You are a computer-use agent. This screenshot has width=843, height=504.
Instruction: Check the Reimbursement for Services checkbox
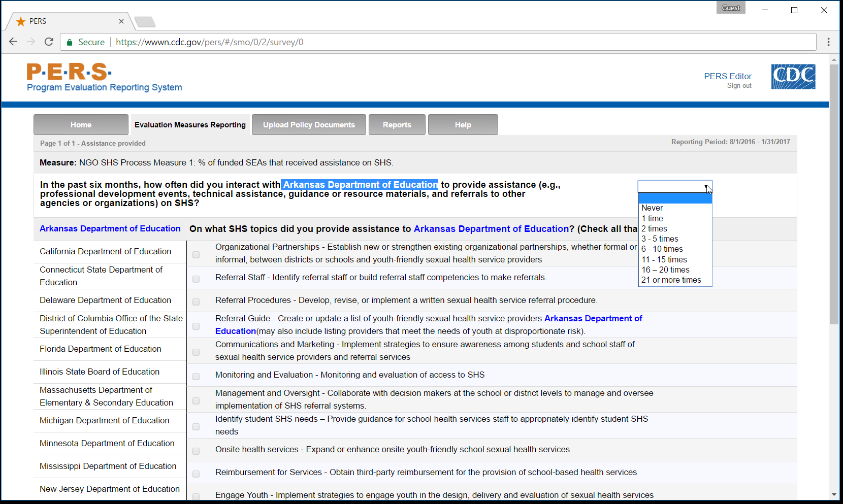coord(196,474)
